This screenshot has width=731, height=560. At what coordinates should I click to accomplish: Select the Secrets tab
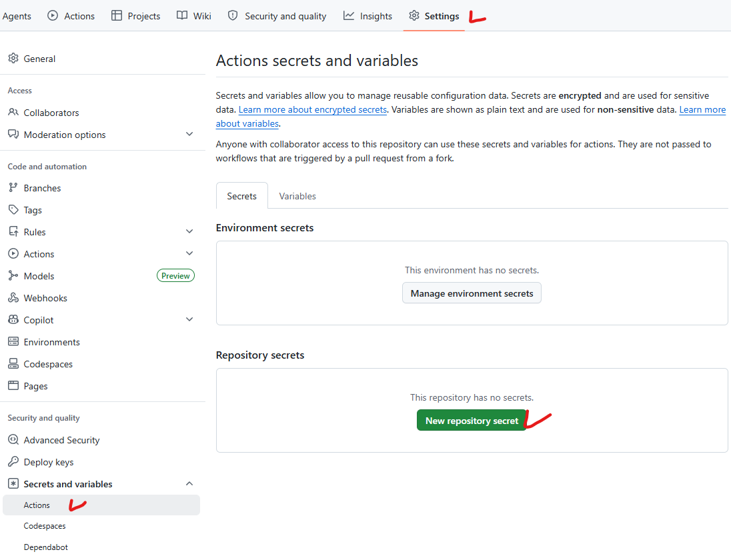tap(242, 196)
